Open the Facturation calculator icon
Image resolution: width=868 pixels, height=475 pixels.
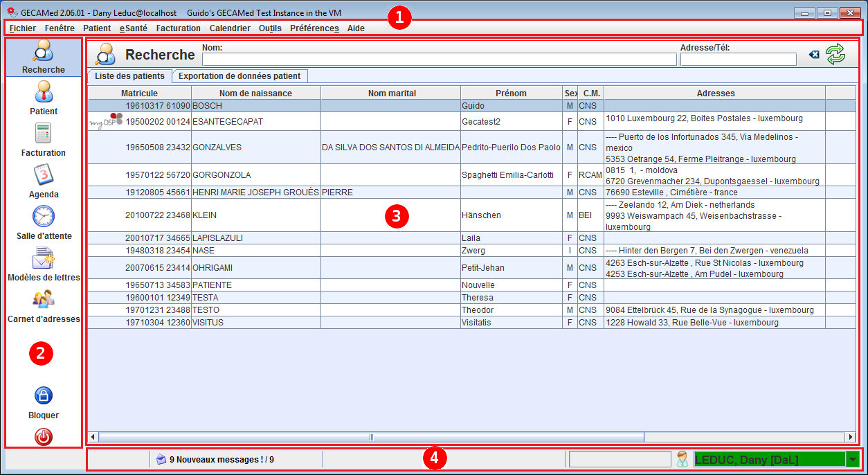43,134
